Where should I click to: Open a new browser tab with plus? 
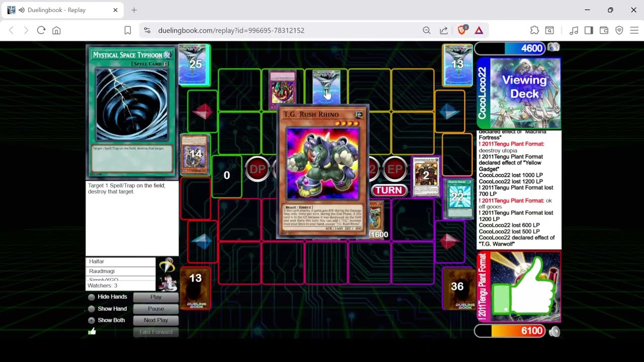click(134, 10)
